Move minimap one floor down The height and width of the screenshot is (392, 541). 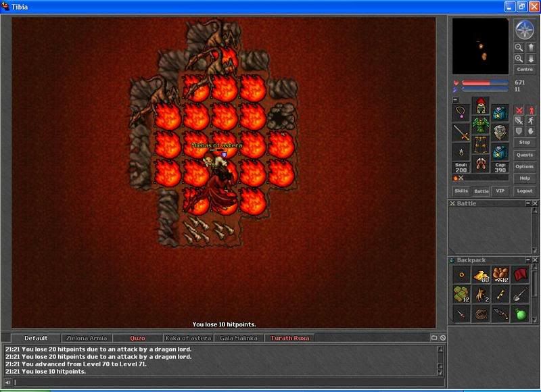pyautogui.click(x=531, y=59)
